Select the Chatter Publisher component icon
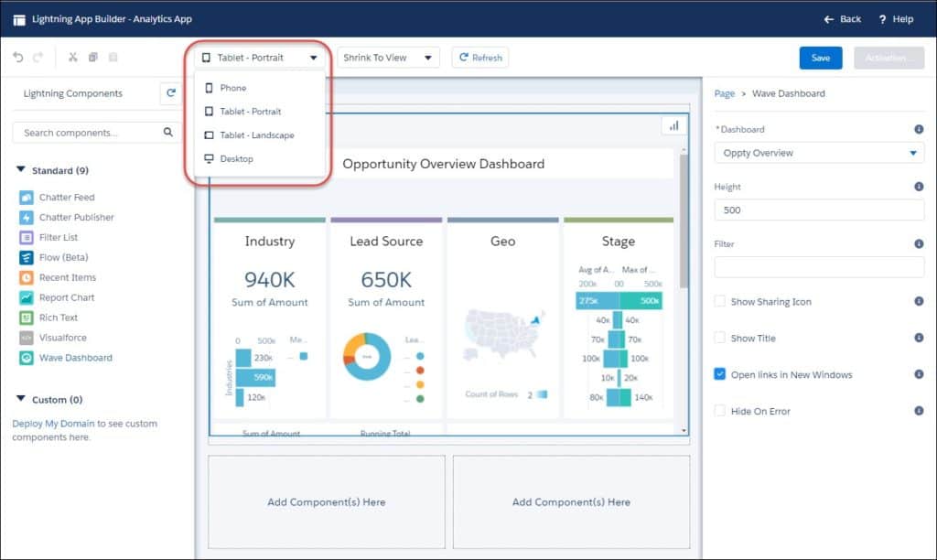 (27, 218)
